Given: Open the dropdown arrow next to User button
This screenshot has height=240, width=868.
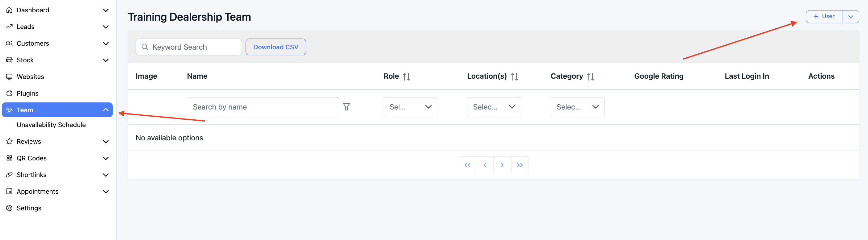Looking at the screenshot, I should tap(850, 16).
